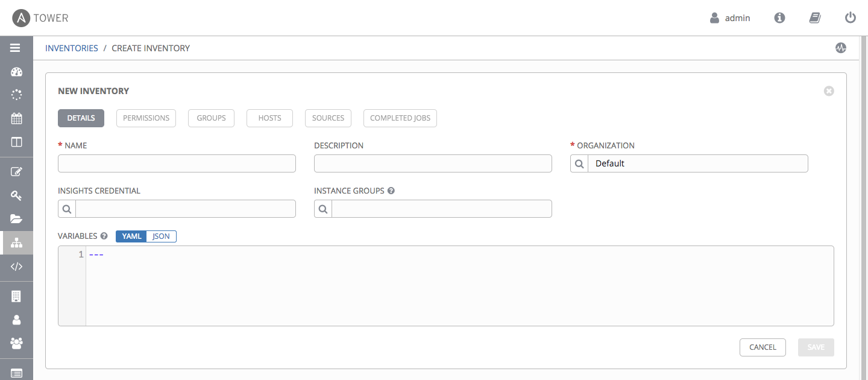
Task: Log out using the power icon
Action: [851, 18]
